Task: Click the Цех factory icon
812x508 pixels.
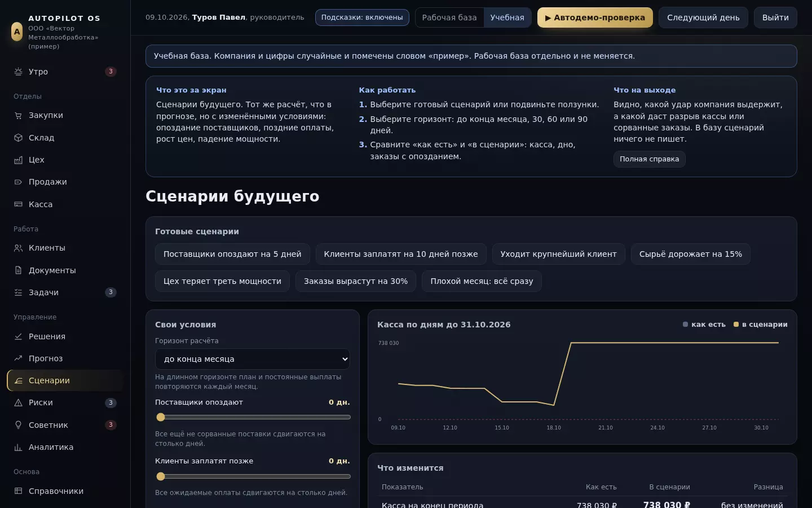Action: (18, 160)
